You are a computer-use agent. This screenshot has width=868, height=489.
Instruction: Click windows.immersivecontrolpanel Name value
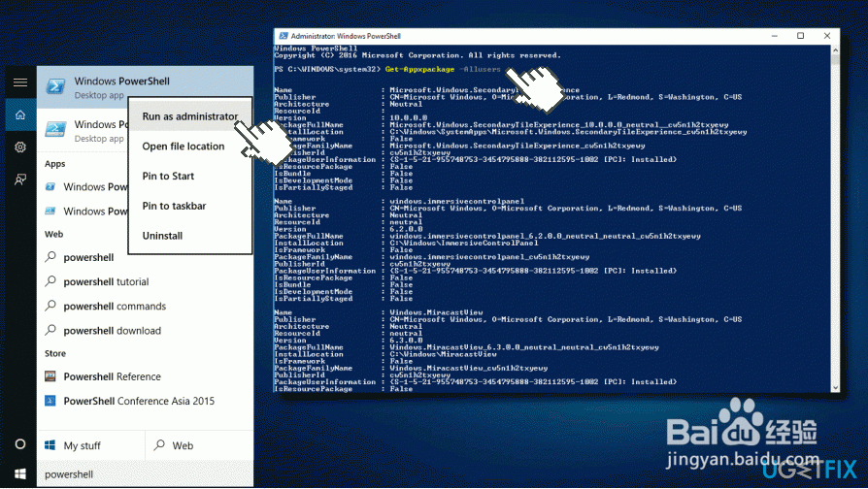(x=456, y=202)
